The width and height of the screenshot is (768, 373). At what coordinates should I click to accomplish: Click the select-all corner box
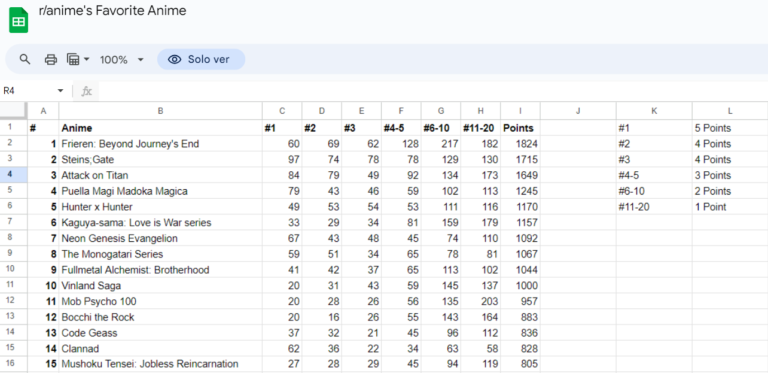click(x=14, y=111)
